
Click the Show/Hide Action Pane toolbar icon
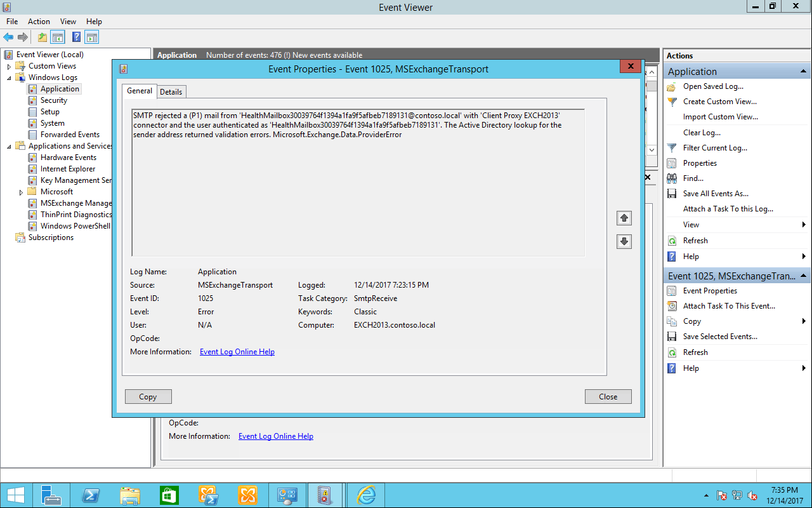[92, 37]
